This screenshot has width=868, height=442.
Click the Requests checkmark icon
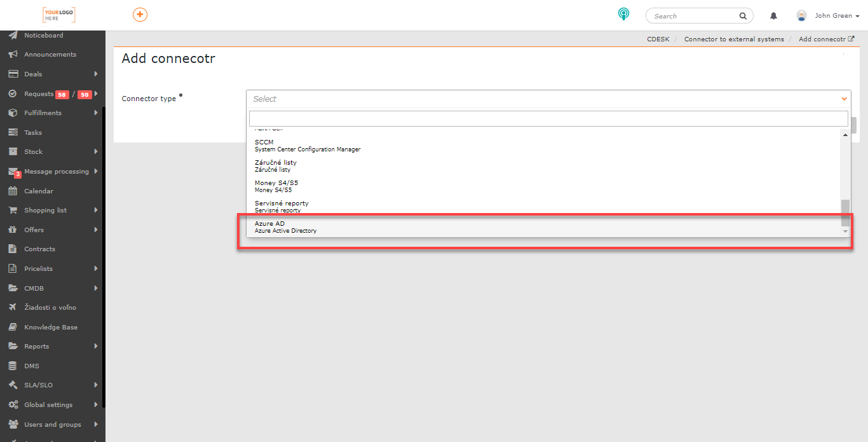tap(13, 93)
